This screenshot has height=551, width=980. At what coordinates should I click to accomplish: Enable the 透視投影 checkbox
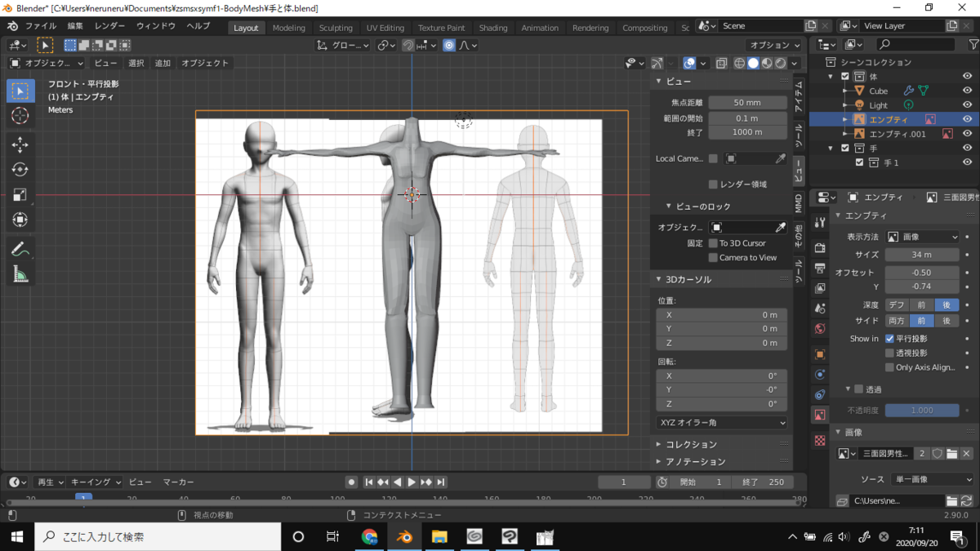[x=889, y=353]
